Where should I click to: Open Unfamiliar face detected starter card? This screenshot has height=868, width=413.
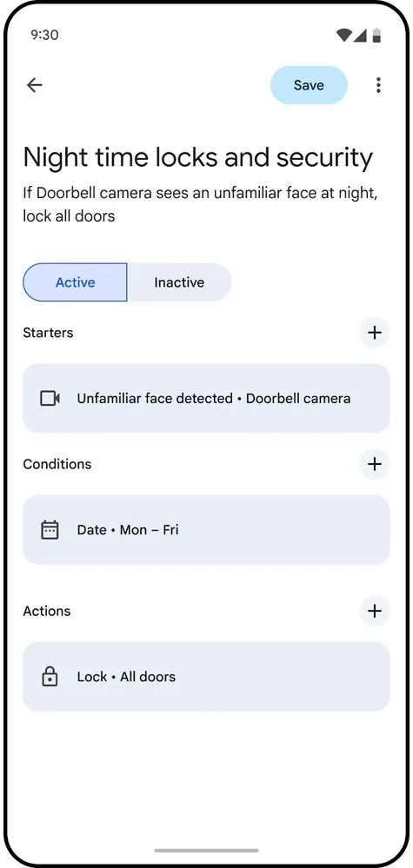pos(207,398)
